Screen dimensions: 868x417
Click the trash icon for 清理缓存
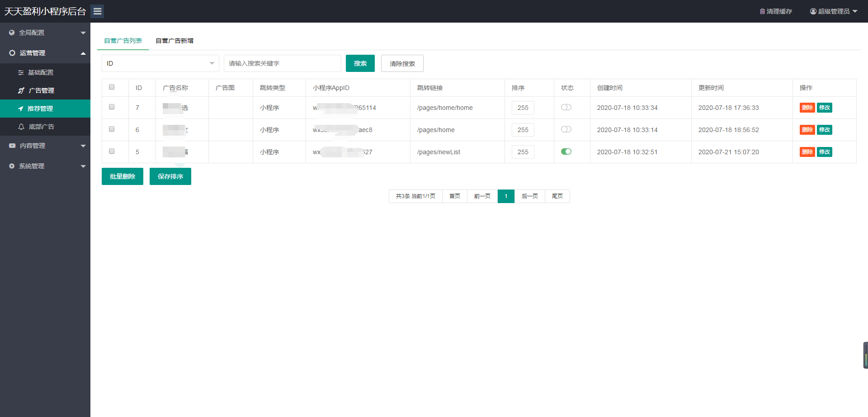(x=762, y=11)
